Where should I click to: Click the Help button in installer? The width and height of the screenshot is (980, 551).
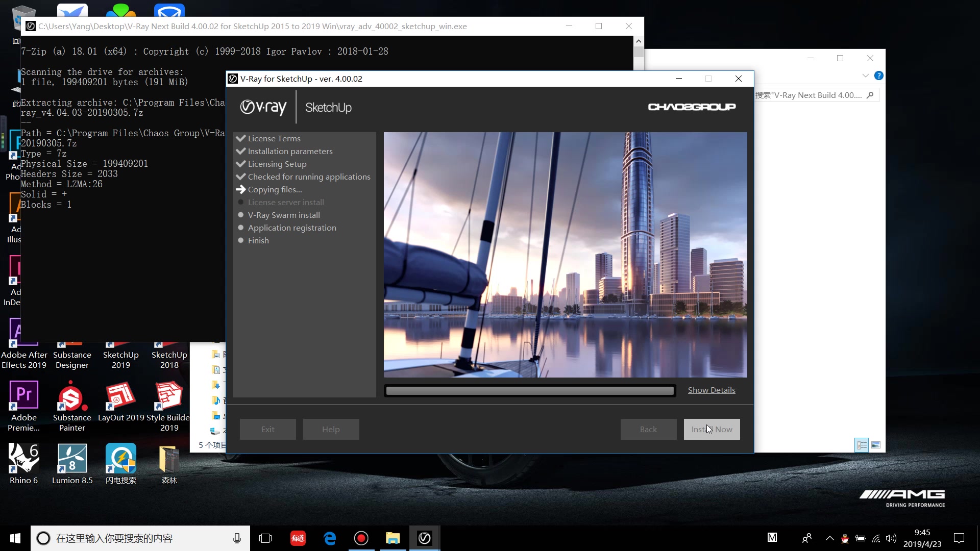[331, 430]
